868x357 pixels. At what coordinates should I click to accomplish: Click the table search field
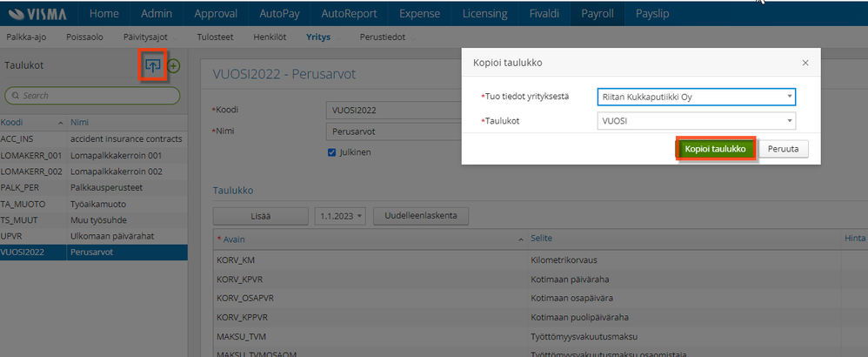[92, 95]
